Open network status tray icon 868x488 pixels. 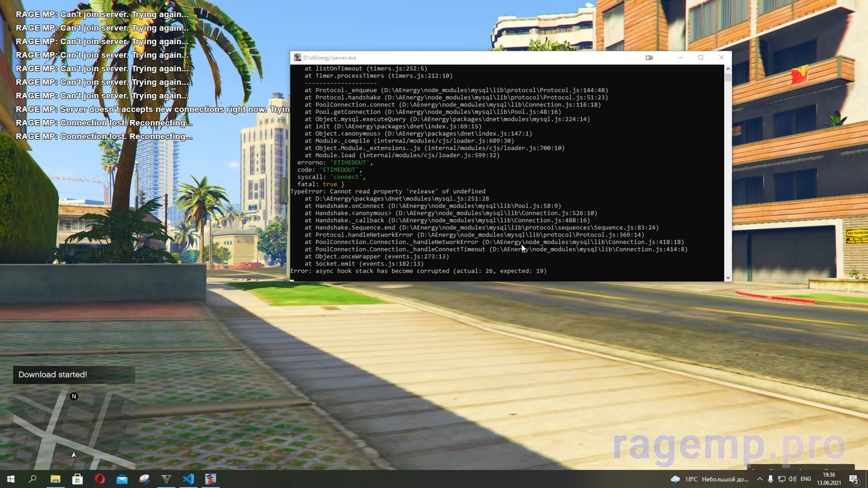click(781, 479)
